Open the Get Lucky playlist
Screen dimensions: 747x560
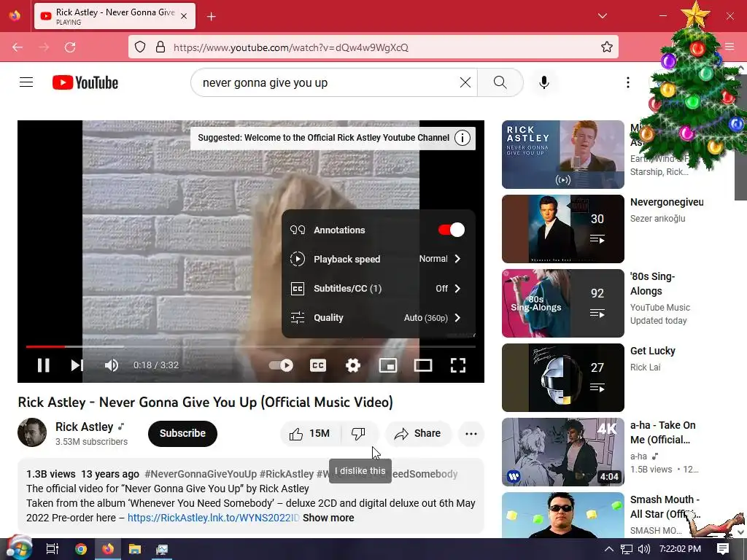pyautogui.click(x=562, y=377)
